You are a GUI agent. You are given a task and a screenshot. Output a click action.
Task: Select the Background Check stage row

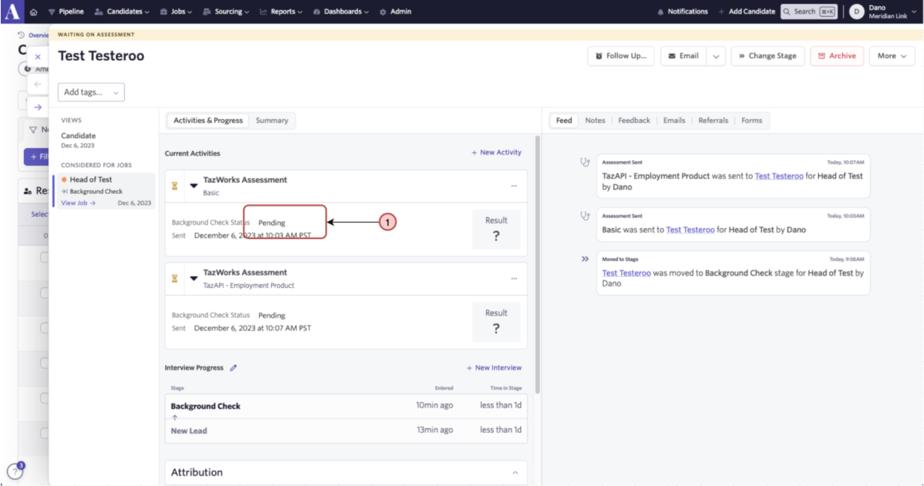[x=346, y=406]
